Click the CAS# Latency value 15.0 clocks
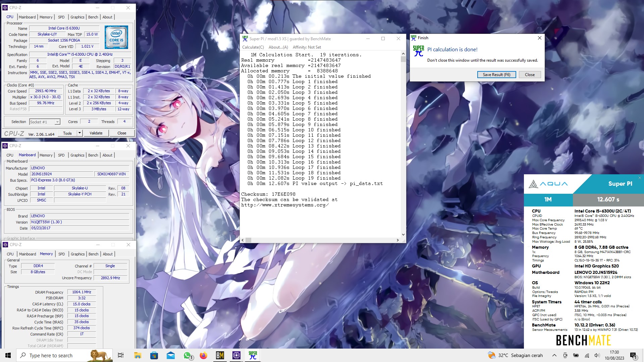644x362 pixels. click(82, 304)
